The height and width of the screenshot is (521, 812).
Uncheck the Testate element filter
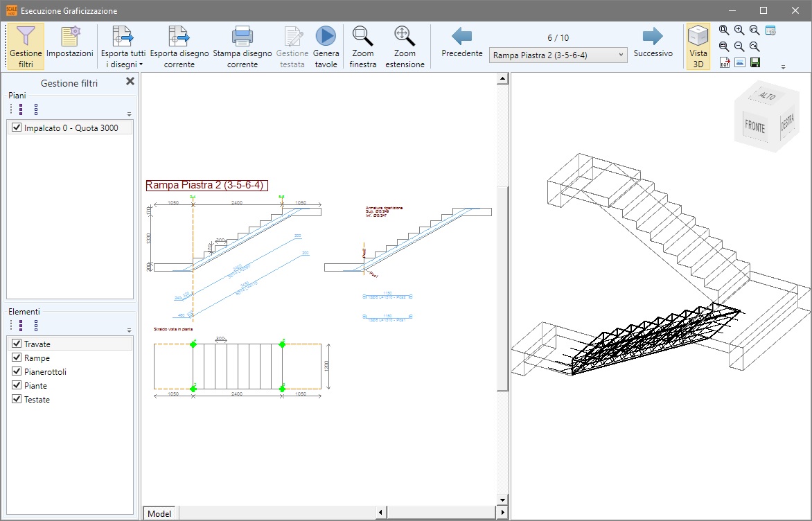pyautogui.click(x=17, y=399)
